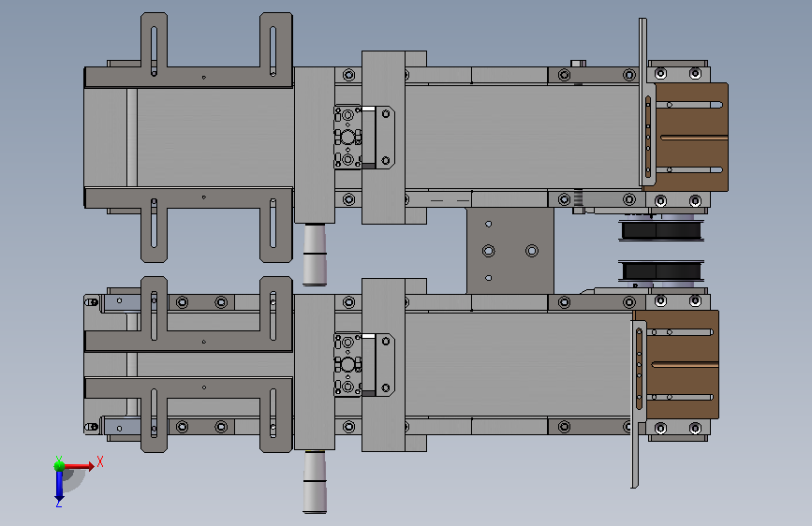Select the sensor block on the upper conveyor

pos(348,138)
